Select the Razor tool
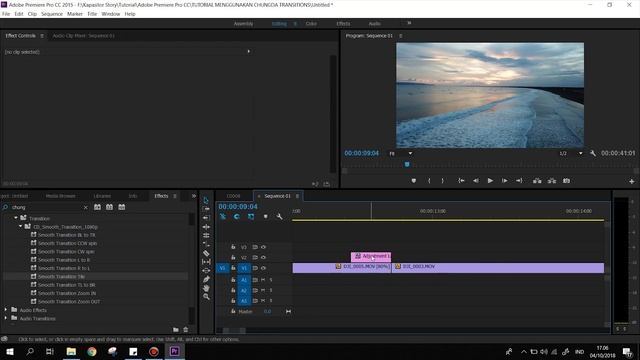640x360 pixels. 206,253
